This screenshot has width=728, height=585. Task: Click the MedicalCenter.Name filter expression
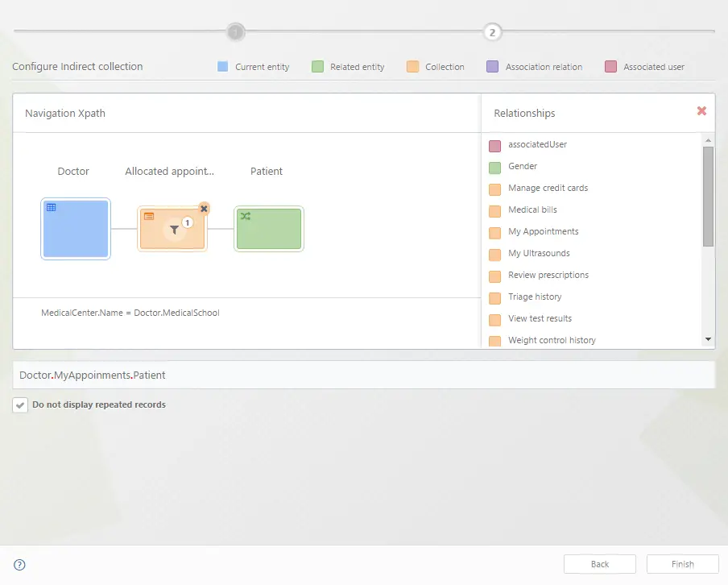[130, 313]
